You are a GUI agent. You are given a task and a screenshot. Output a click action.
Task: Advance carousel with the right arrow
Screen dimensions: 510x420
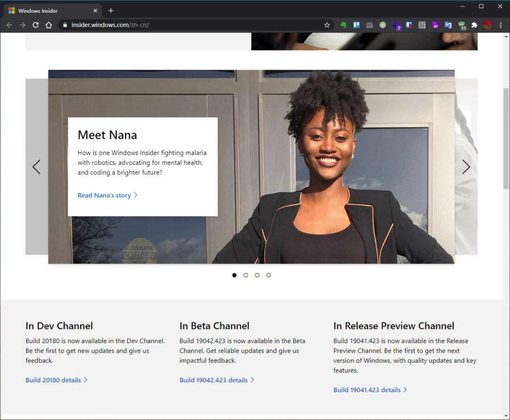(466, 167)
